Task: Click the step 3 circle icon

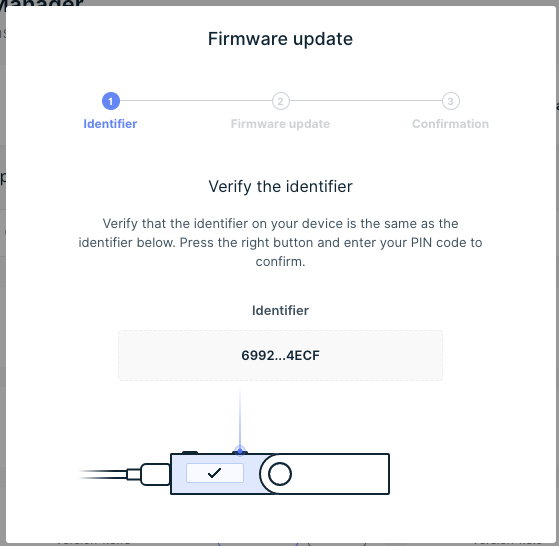Action: [x=451, y=101]
